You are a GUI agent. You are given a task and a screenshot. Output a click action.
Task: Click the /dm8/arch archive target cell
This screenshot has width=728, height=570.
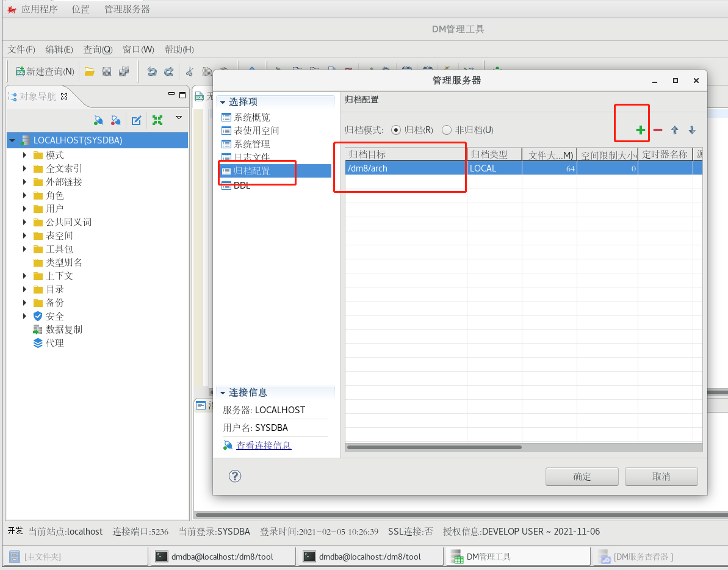[x=406, y=168]
